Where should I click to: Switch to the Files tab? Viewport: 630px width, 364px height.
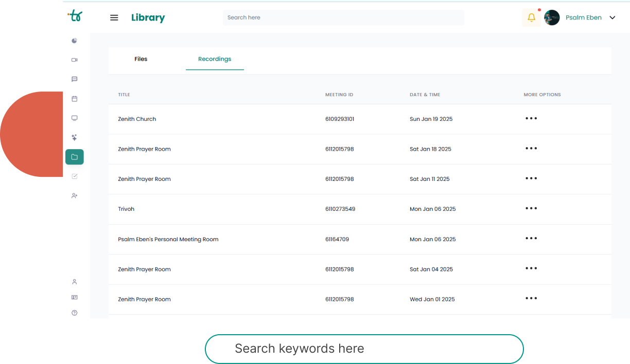[141, 59]
